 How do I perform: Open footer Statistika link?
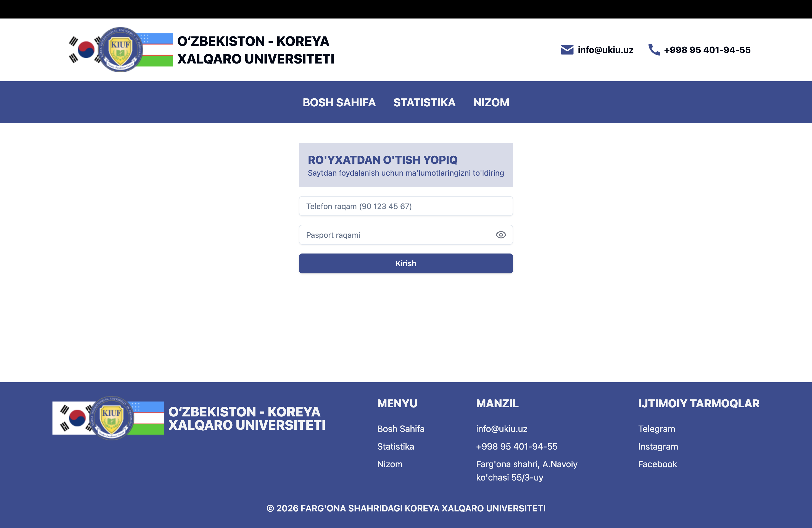tap(396, 447)
